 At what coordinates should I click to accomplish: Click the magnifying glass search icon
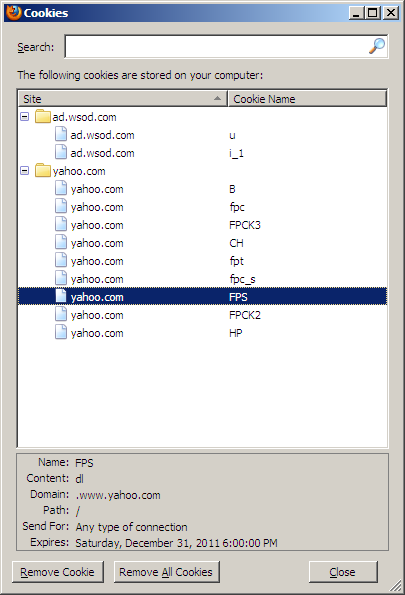tap(377, 46)
